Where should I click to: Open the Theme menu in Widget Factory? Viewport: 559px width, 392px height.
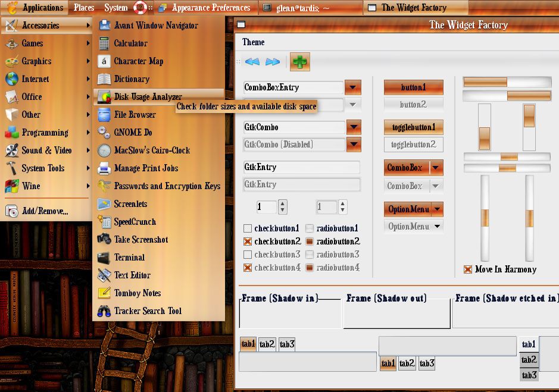(x=253, y=42)
